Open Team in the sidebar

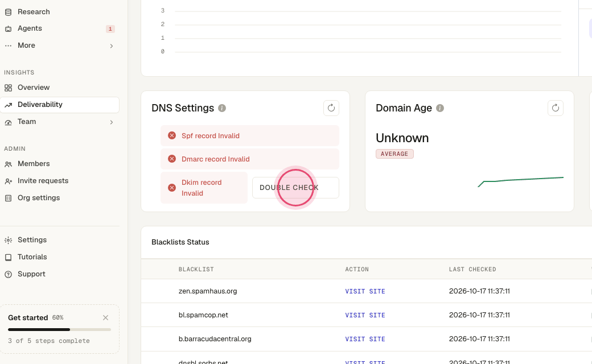click(x=27, y=122)
